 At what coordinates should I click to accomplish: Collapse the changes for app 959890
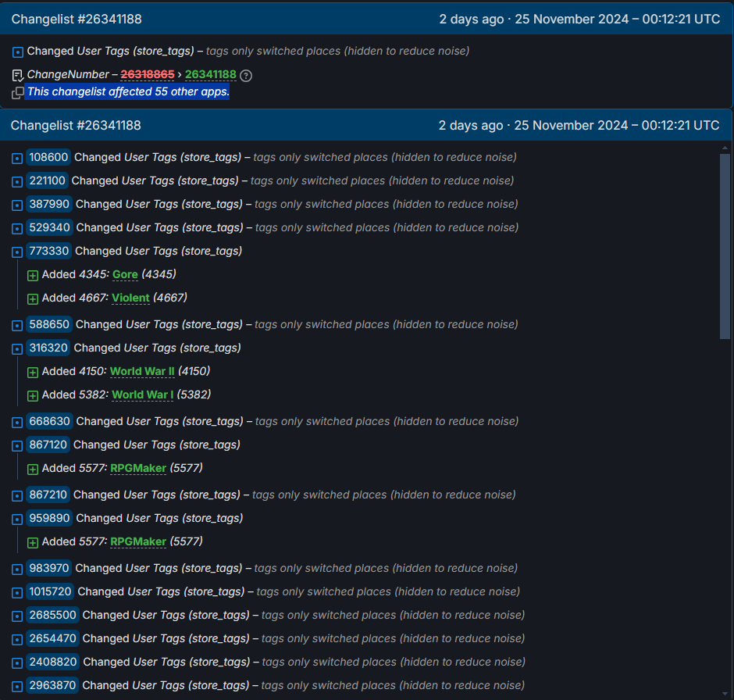point(17,520)
